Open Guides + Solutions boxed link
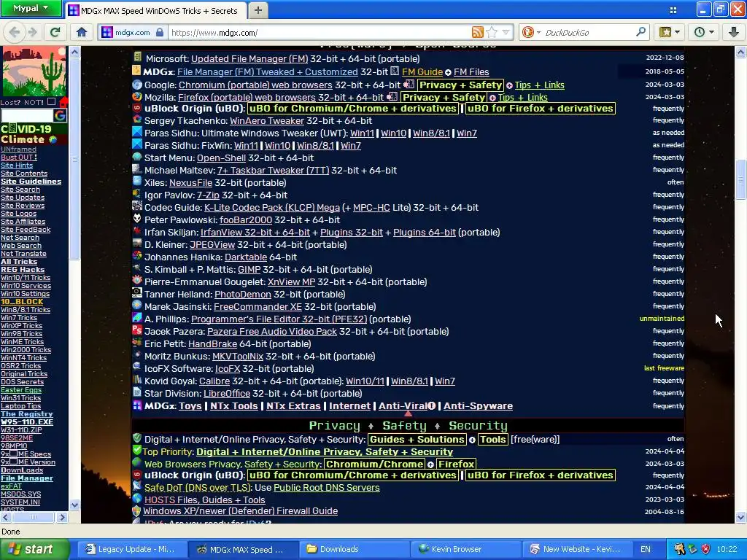 [x=417, y=440]
